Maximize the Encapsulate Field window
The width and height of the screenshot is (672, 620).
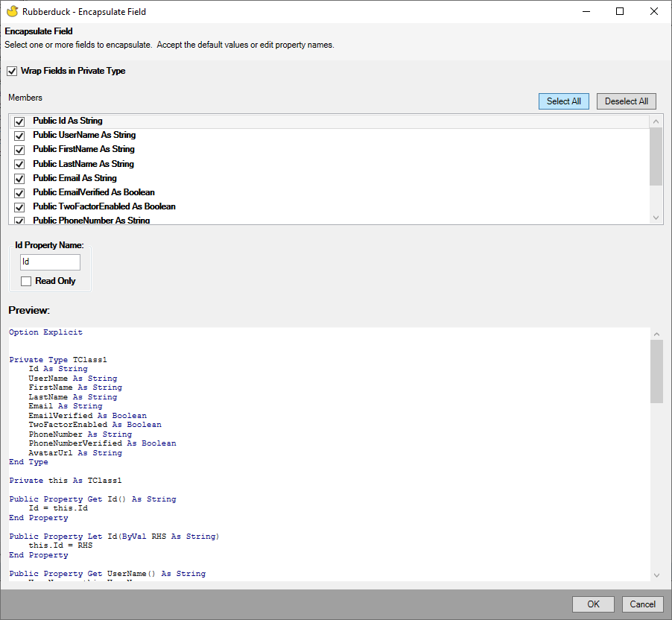click(x=620, y=11)
